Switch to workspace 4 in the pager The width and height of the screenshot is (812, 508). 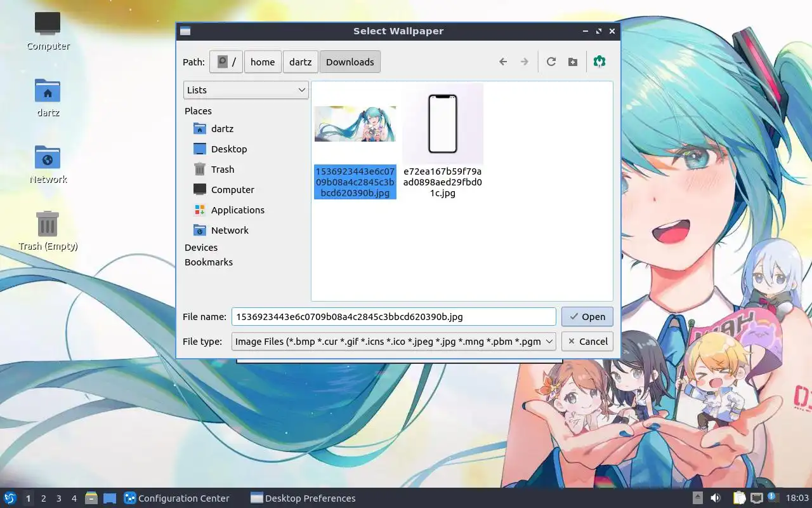(74, 498)
